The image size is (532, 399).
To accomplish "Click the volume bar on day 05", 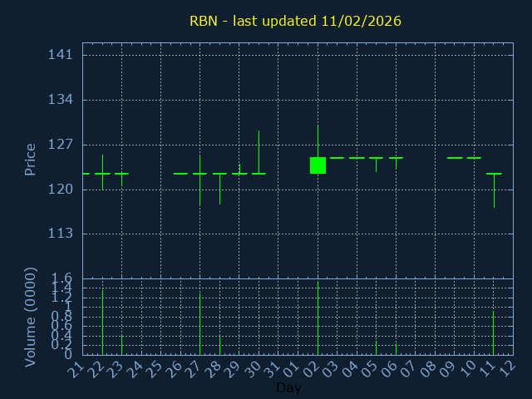I will coord(376,347).
